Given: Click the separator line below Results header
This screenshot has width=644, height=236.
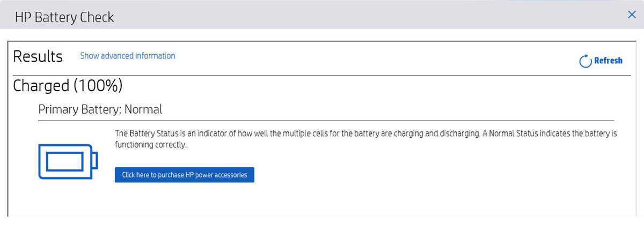Looking at the screenshot, I should pyautogui.click(x=322, y=75).
